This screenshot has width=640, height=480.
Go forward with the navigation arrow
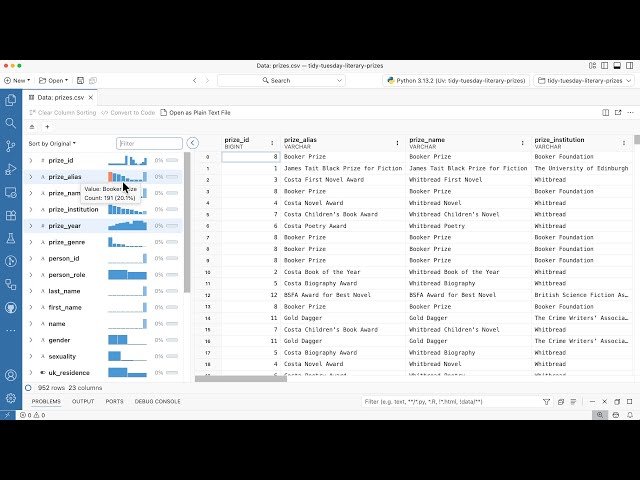point(207,80)
